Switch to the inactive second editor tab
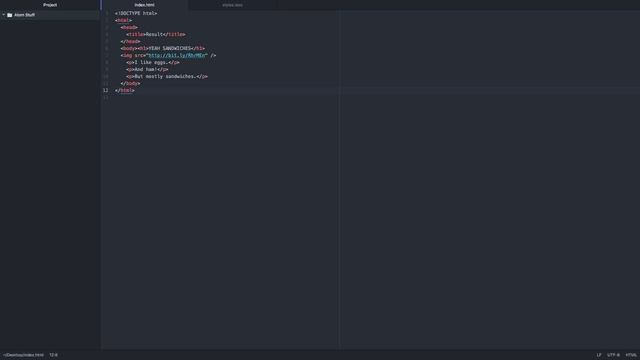 pos(232,5)
